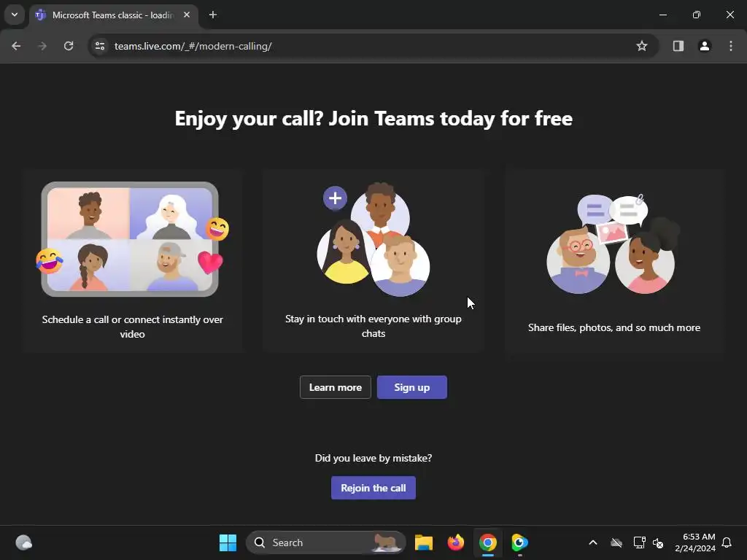Open the tab search dropdown
Image resolution: width=747 pixels, height=560 pixels.
pyautogui.click(x=15, y=15)
